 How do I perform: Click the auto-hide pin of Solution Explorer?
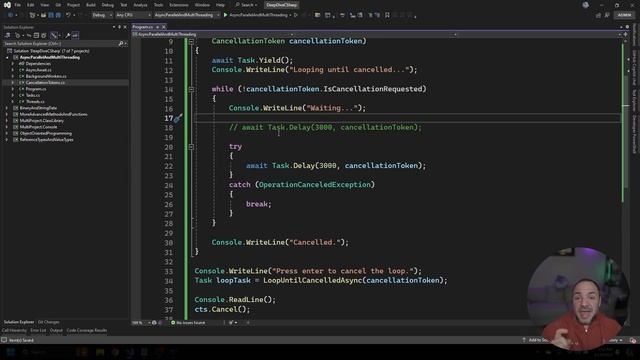[119, 27]
